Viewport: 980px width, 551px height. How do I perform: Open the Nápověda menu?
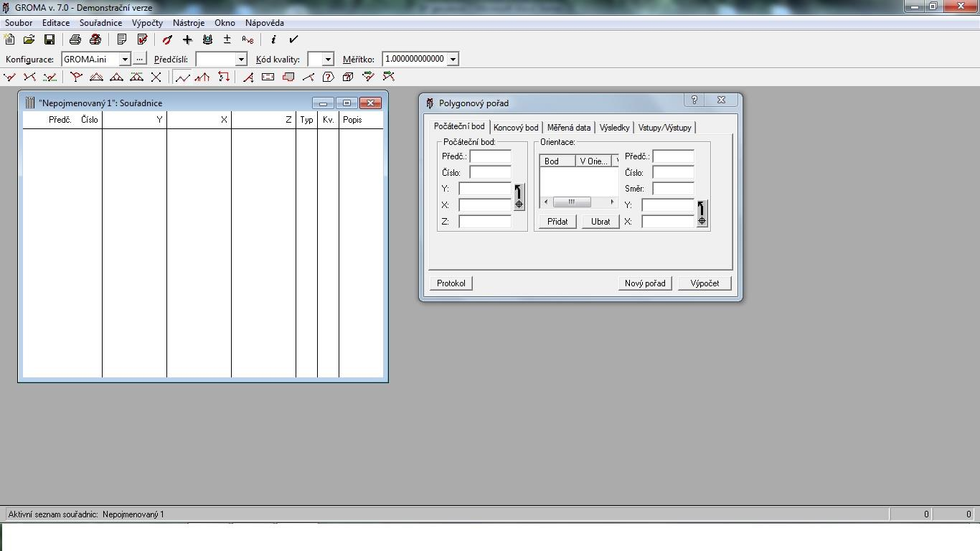click(x=265, y=23)
